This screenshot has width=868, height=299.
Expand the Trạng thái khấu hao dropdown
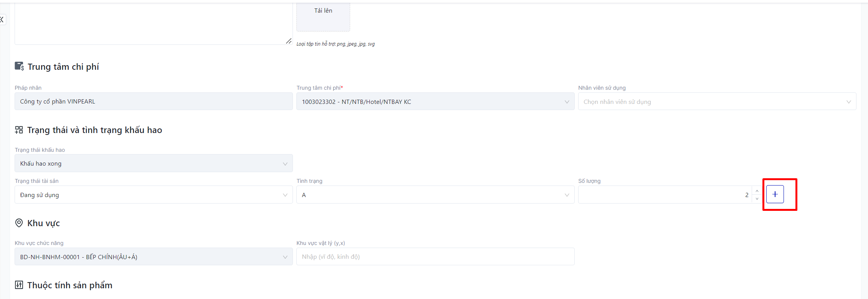[154, 163]
